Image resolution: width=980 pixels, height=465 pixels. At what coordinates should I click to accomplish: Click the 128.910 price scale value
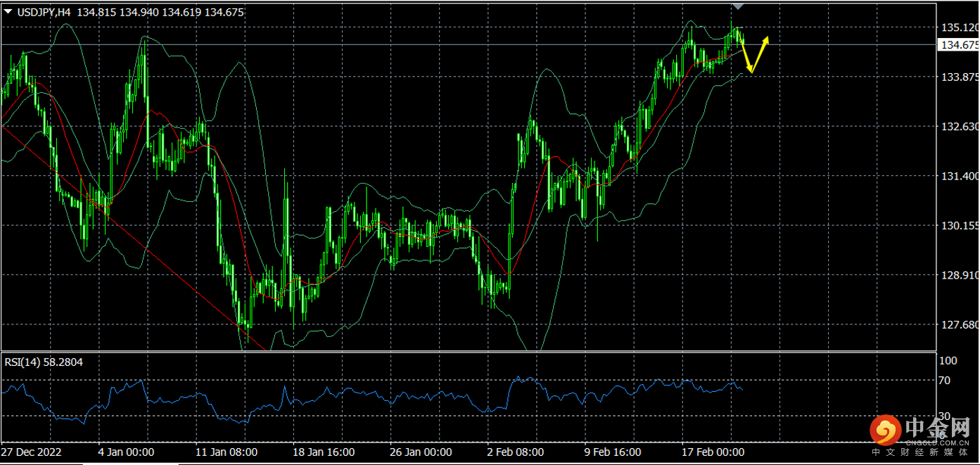tap(959, 275)
